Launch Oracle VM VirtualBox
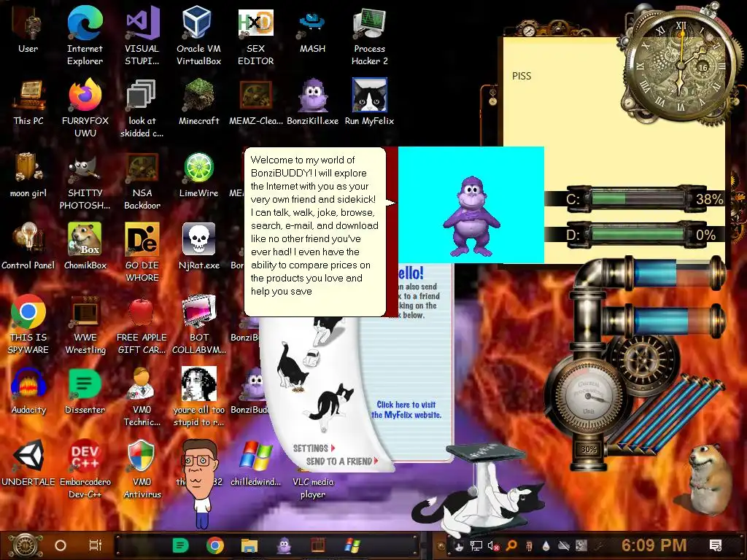This screenshot has height=560, width=747. [198, 36]
